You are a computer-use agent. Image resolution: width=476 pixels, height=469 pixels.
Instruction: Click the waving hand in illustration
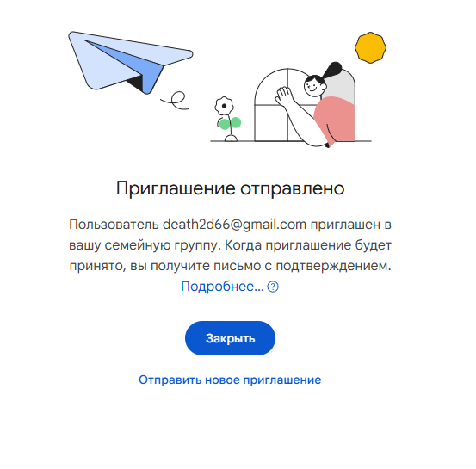coord(283,96)
